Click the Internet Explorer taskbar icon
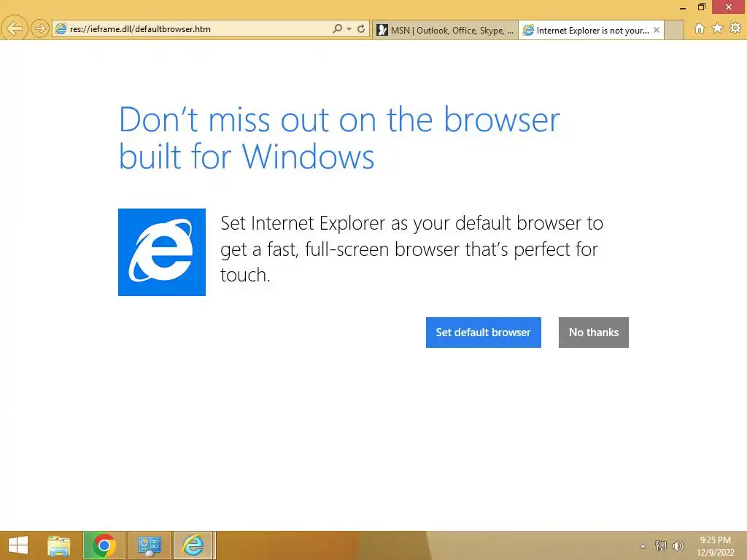Screen dimensions: 747x560 pyautogui.click(x=193, y=545)
